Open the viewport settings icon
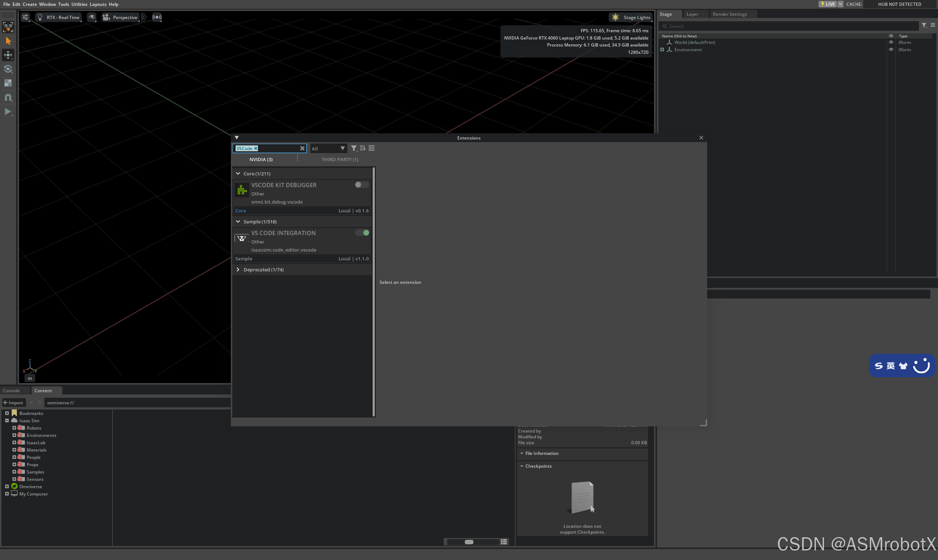This screenshot has height=560, width=938. 25,17
